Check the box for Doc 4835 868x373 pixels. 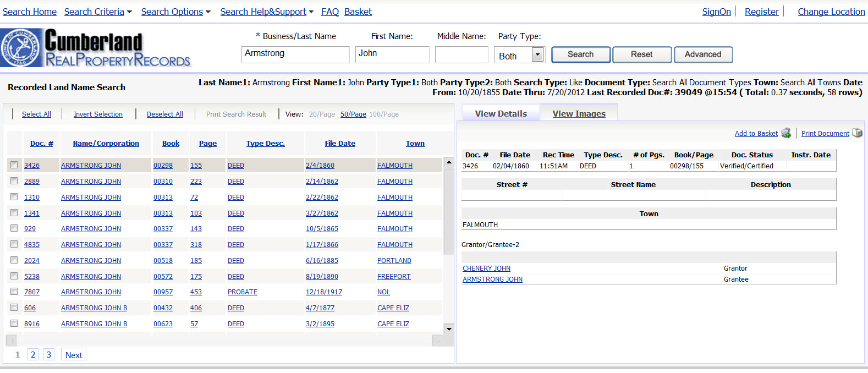tap(14, 244)
